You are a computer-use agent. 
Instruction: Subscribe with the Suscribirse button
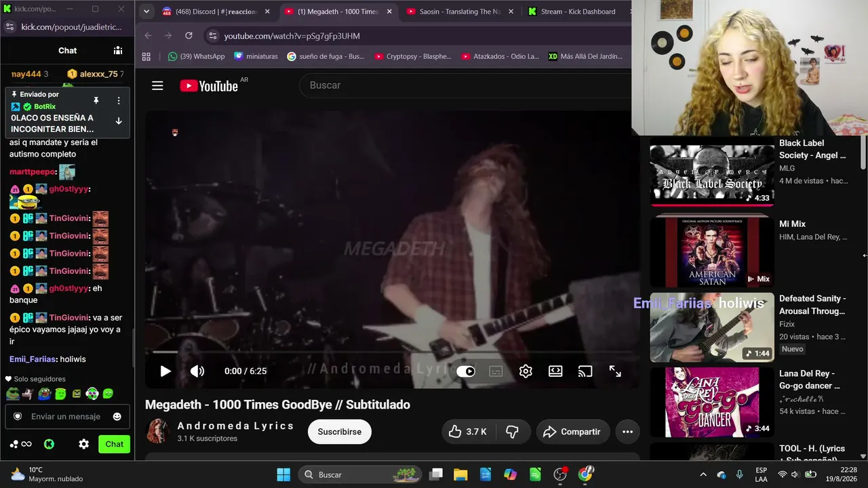[340, 432]
